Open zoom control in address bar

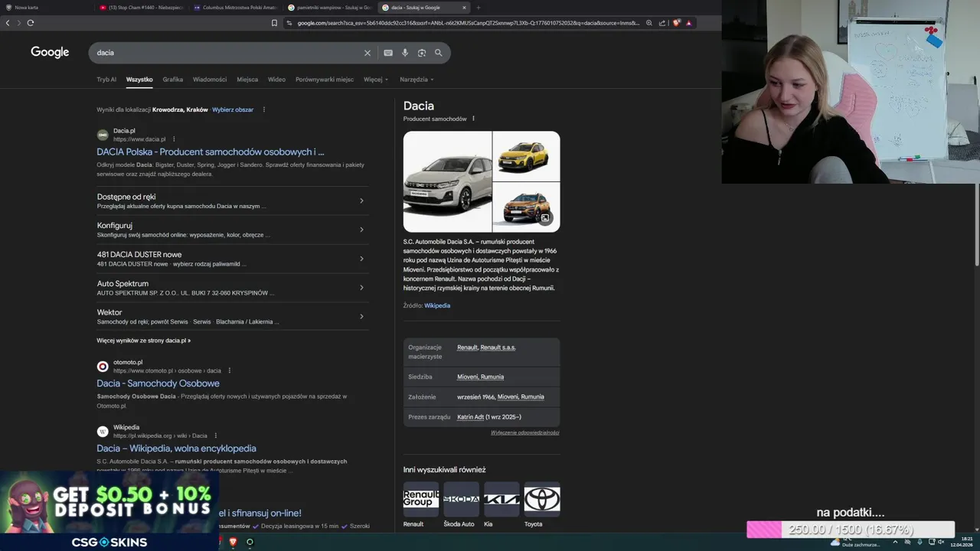pos(649,23)
